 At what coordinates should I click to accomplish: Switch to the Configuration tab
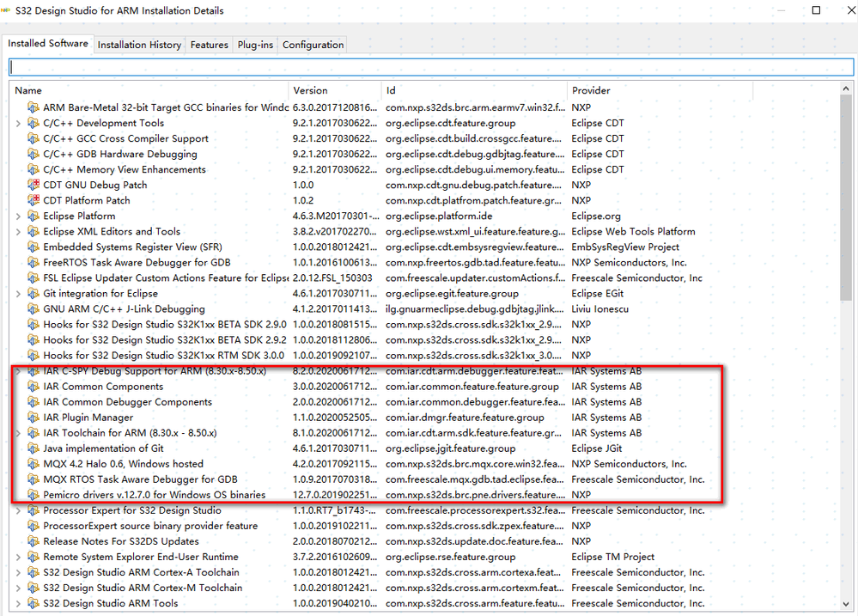[313, 45]
